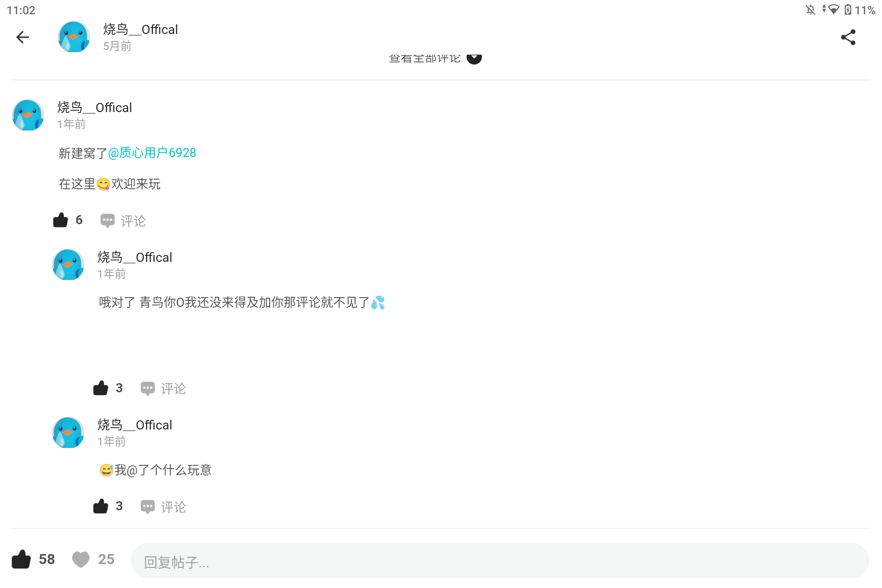This screenshot has width=882, height=588.
Task: Tap 评论 label under the 我@了个什么玩意 reply
Action: 173,507
